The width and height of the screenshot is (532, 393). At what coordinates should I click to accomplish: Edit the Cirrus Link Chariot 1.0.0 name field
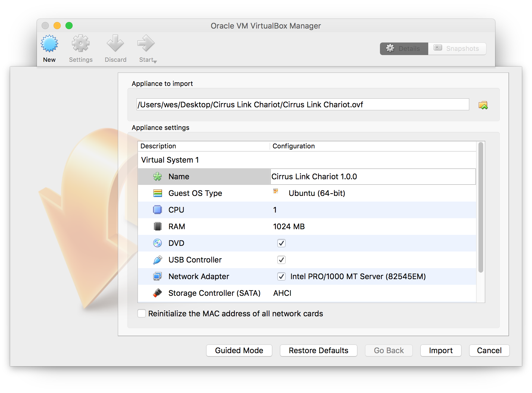(373, 177)
